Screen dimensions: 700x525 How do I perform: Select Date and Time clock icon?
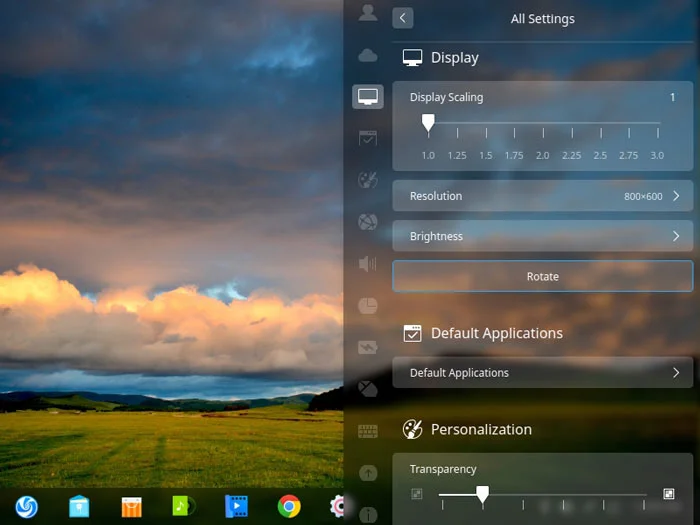[x=368, y=305]
